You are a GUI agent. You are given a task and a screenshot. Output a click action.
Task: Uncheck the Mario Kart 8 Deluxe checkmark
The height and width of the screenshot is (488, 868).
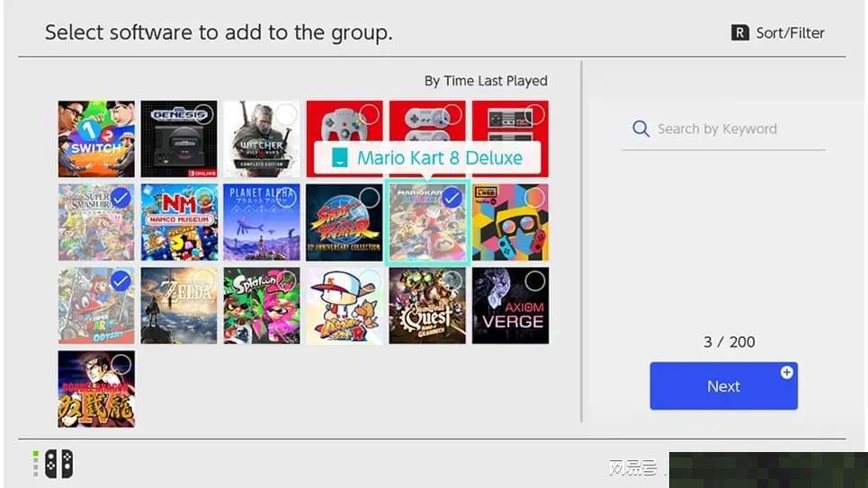(452, 198)
